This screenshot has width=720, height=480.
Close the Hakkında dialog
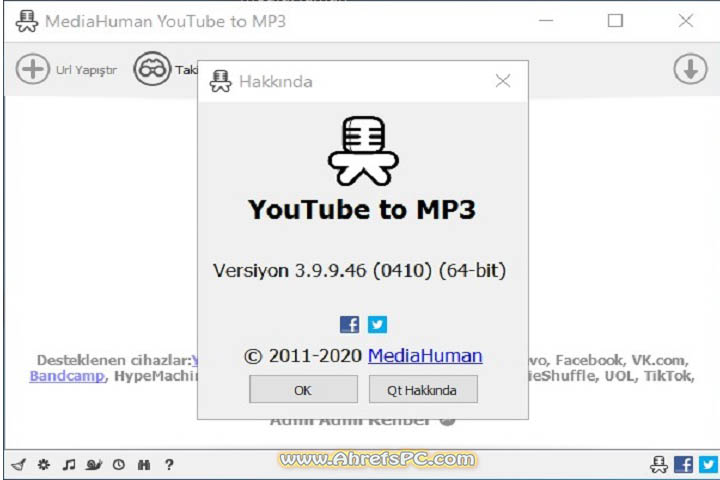coord(503,81)
